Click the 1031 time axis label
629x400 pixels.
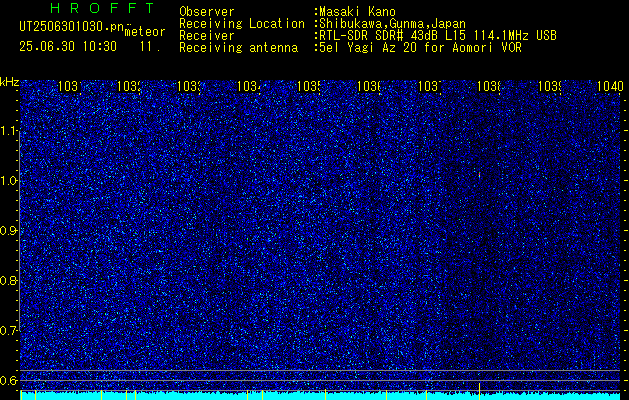tap(70, 86)
